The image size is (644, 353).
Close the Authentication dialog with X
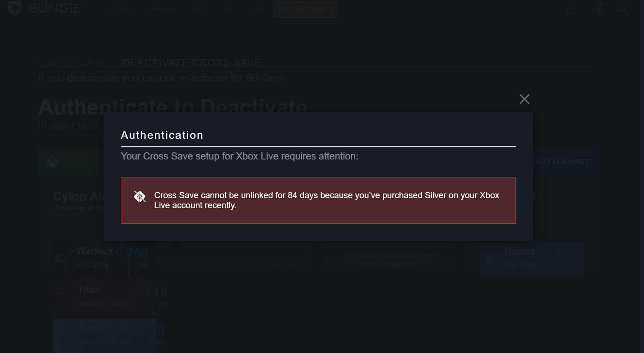click(x=524, y=99)
